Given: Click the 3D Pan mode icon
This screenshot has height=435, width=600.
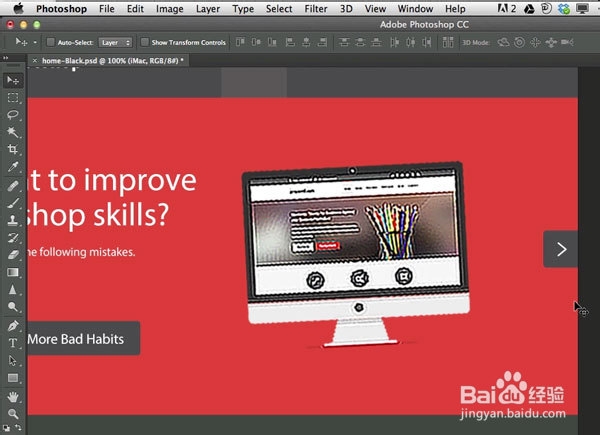Looking at the screenshot, I should tap(535, 42).
